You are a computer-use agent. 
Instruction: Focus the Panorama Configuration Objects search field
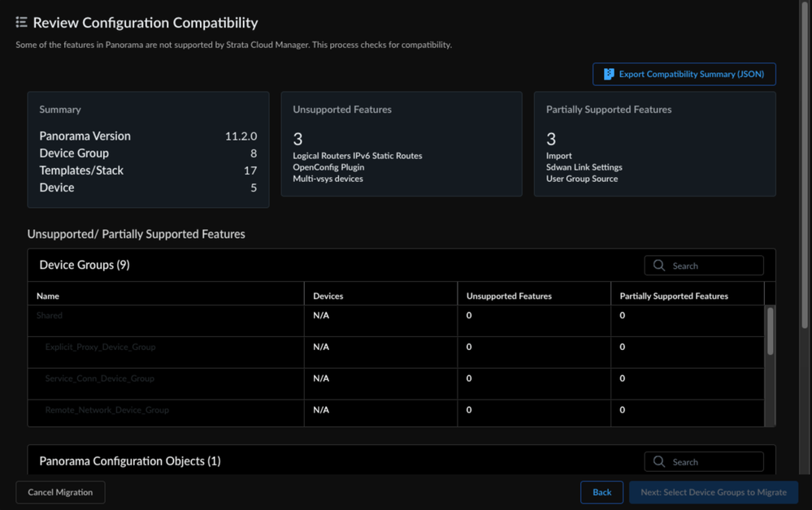tap(704, 461)
